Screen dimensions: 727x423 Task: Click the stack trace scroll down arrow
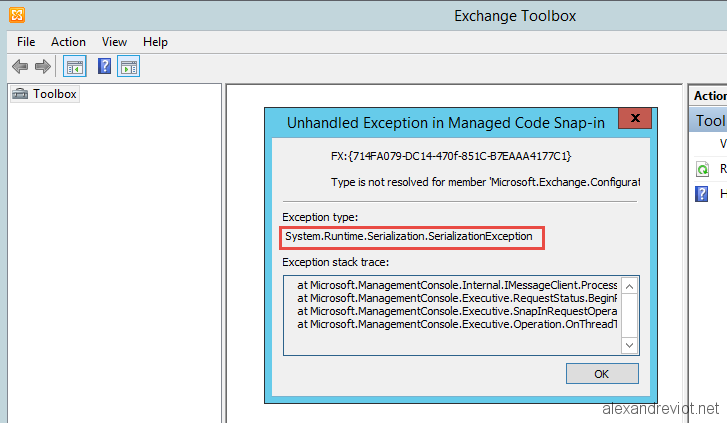point(629,345)
